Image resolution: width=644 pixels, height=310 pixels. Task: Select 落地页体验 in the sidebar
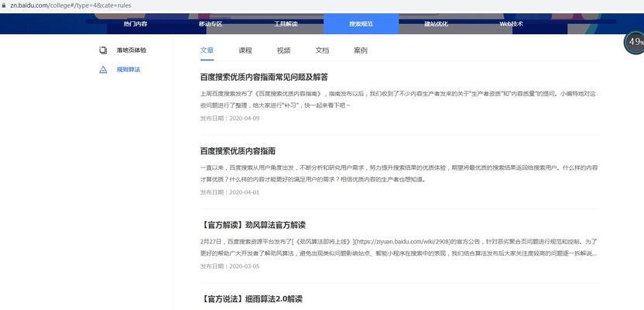coord(132,50)
